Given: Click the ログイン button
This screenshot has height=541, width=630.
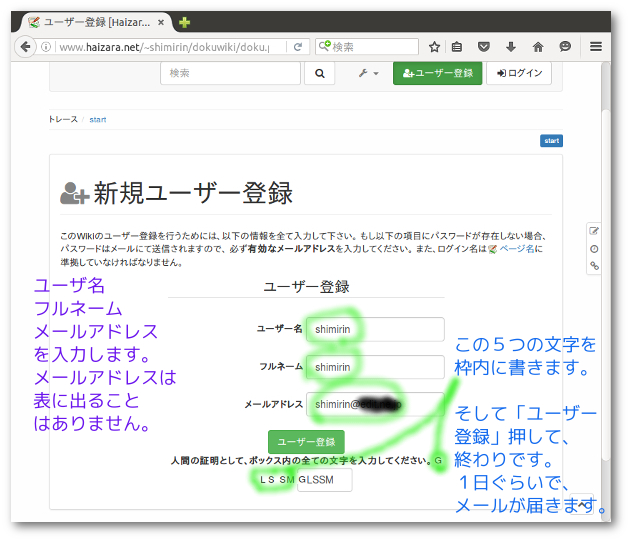Looking at the screenshot, I should tap(518, 73).
